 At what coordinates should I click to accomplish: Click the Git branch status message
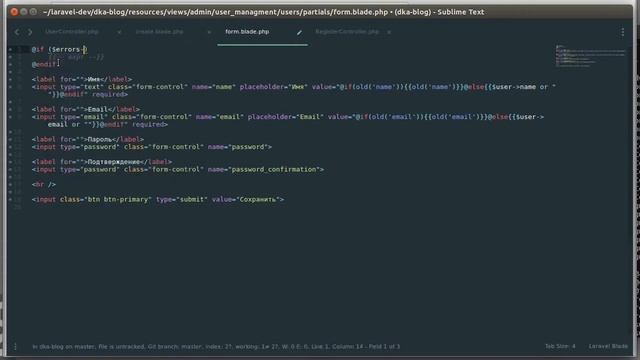[216, 347]
